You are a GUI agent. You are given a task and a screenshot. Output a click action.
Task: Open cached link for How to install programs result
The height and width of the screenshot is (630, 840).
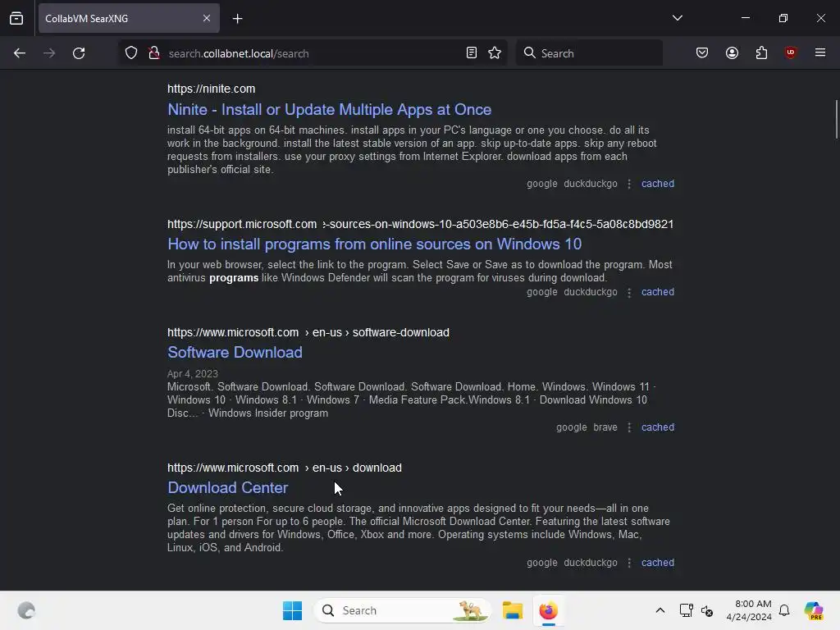[x=658, y=292]
